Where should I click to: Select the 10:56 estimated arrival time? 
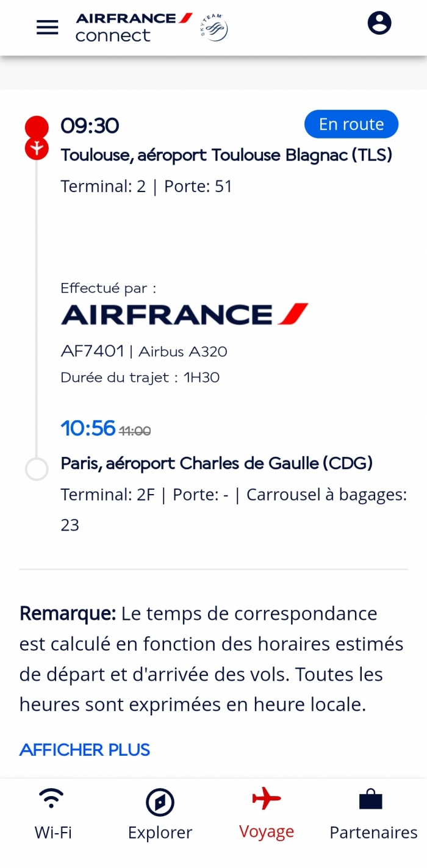click(88, 428)
